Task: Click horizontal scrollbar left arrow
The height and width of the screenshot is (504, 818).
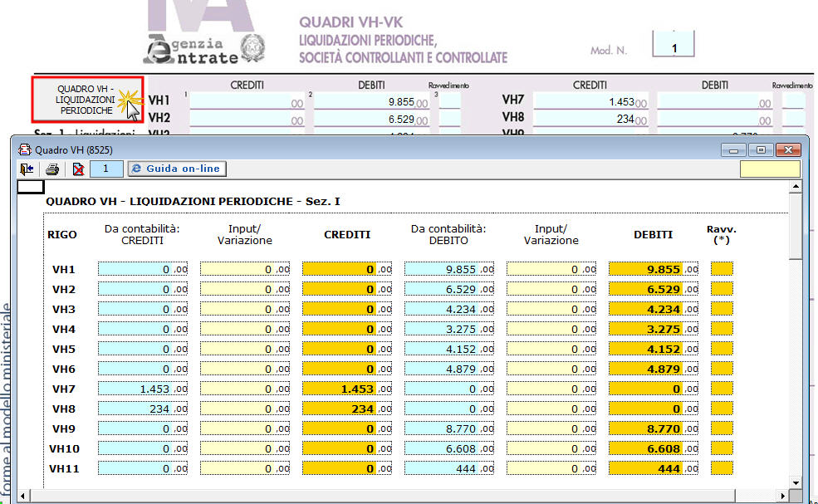Action: (23, 495)
